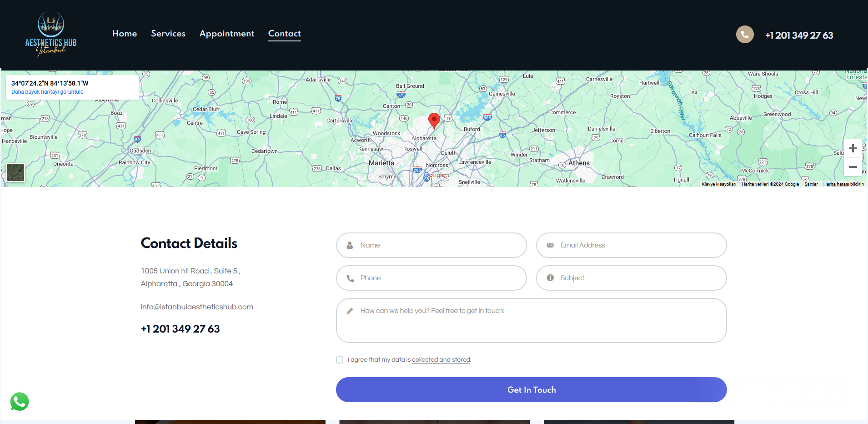Click contact details phone number
868x424 pixels.
click(180, 329)
